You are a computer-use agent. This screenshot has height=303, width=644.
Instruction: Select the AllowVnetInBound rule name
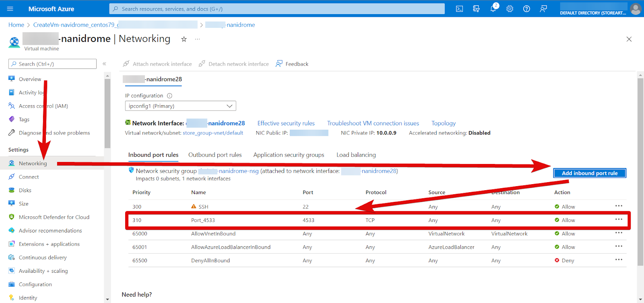213,234
